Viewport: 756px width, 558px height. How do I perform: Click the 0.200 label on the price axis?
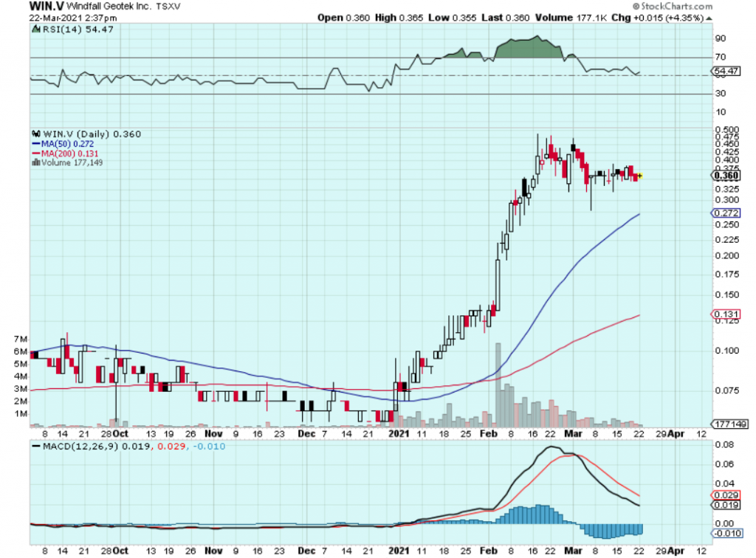[x=727, y=255]
